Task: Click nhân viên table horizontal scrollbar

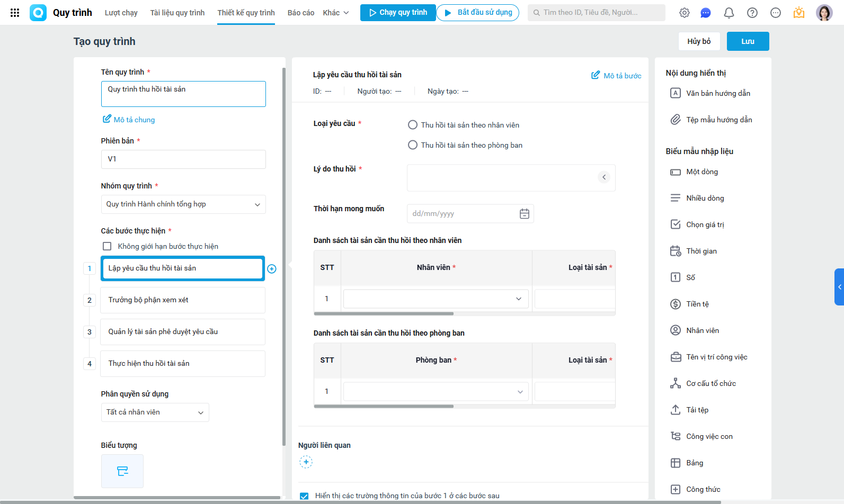Action: (384, 313)
